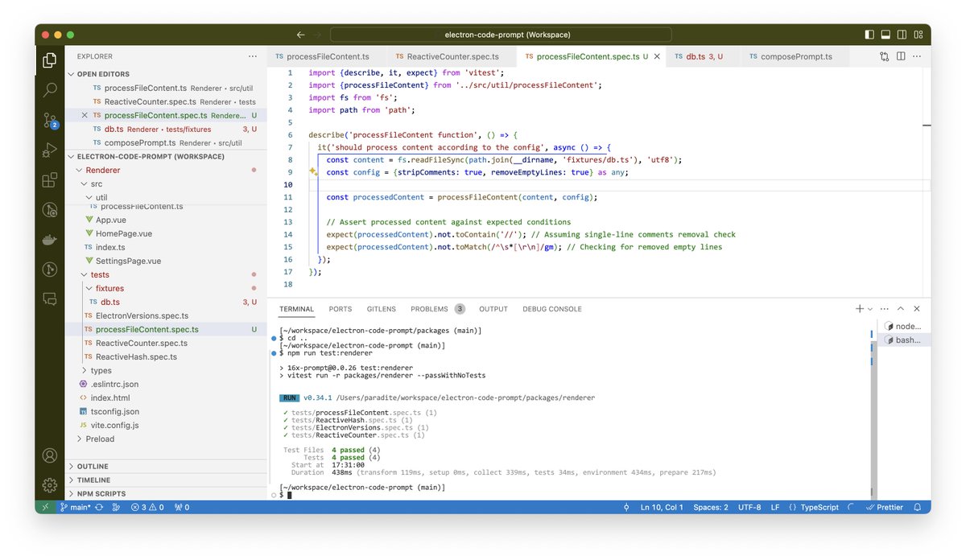Split the editor to the right
The height and width of the screenshot is (560, 966).
pos(901,56)
